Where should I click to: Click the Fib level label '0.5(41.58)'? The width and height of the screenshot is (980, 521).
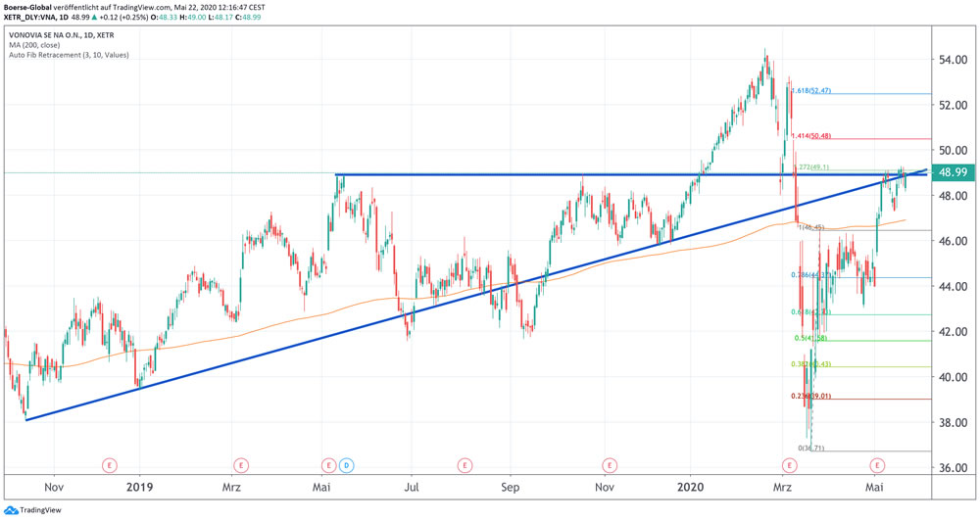pyautogui.click(x=810, y=338)
